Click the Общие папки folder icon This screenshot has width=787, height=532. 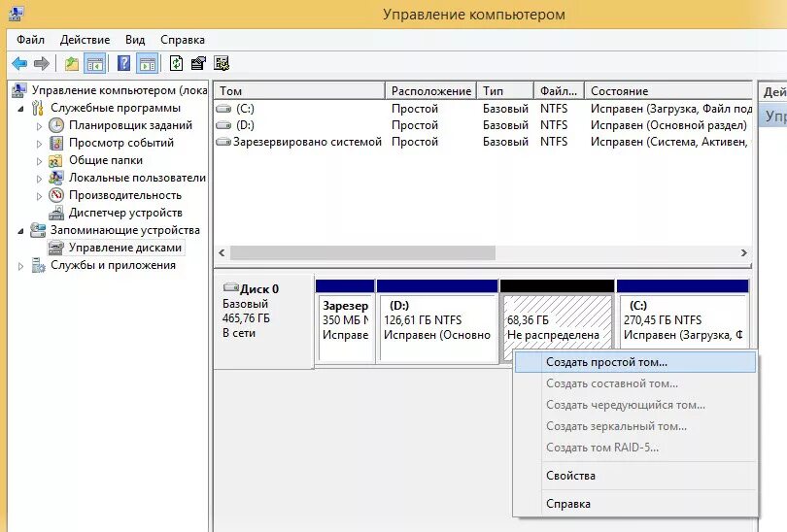point(55,160)
